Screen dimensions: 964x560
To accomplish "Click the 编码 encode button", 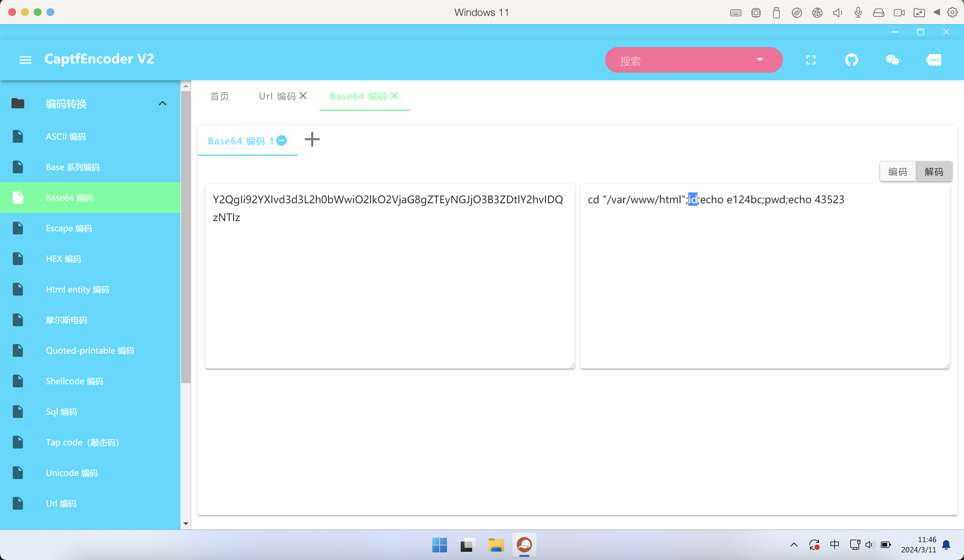I will (897, 172).
